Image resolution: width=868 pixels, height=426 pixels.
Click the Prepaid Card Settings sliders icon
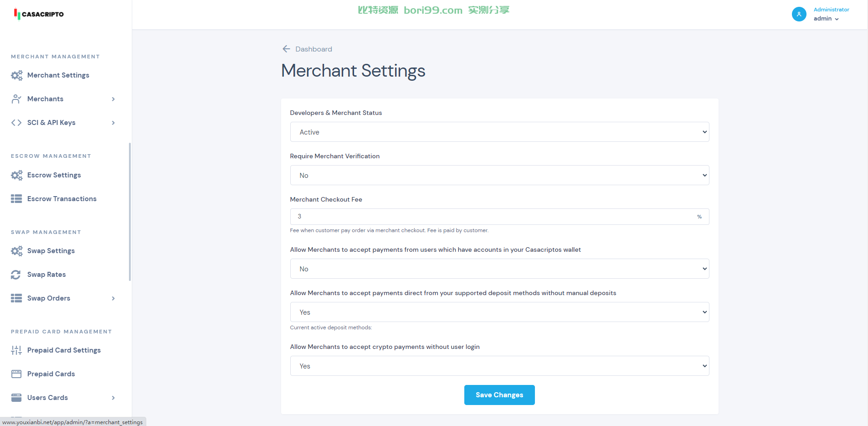pos(16,350)
